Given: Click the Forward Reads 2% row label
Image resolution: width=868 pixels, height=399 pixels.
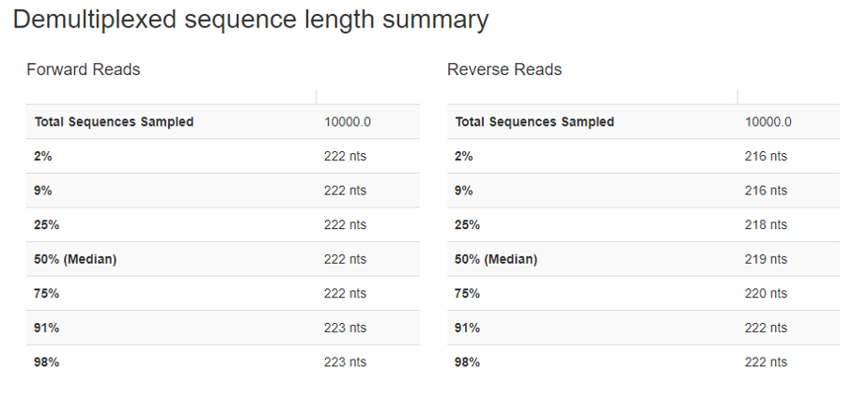Looking at the screenshot, I should (x=43, y=157).
